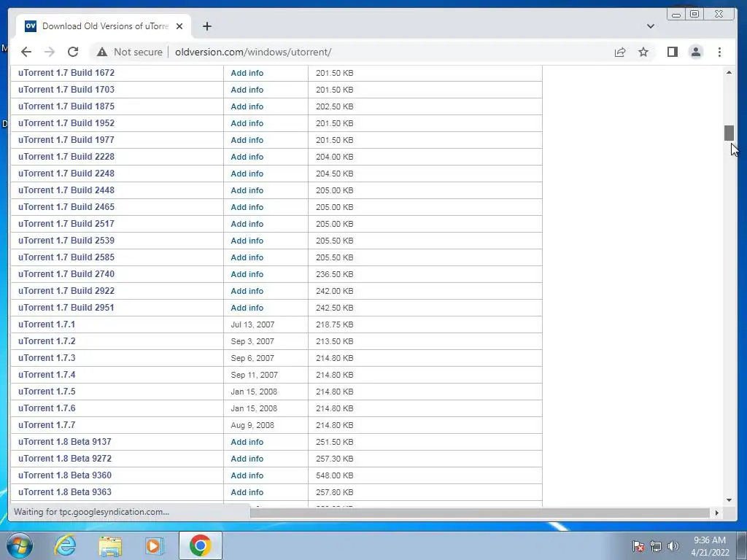Select the Download Old Versions of uTorrent tab
Image resolution: width=747 pixels, height=560 pixels.
coord(104,26)
